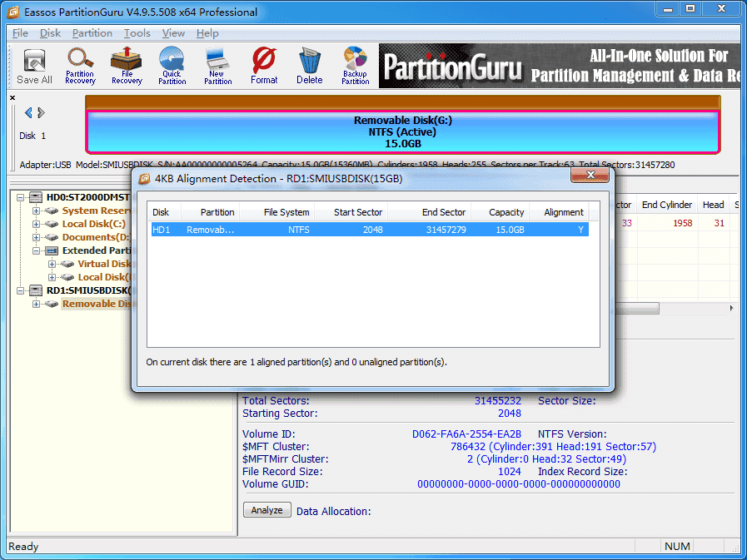Click the Extended Partition icon in the tree
This screenshot has height=560, width=747.
(52, 250)
